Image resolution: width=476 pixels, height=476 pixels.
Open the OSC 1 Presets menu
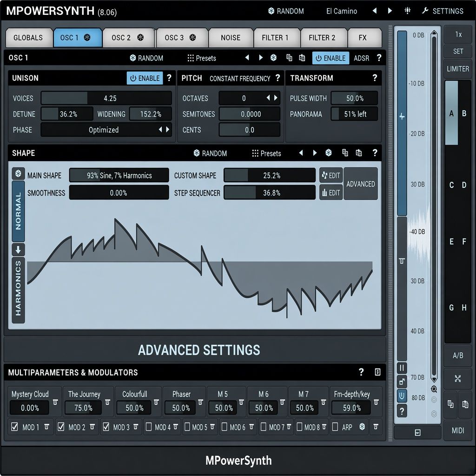click(x=202, y=58)
